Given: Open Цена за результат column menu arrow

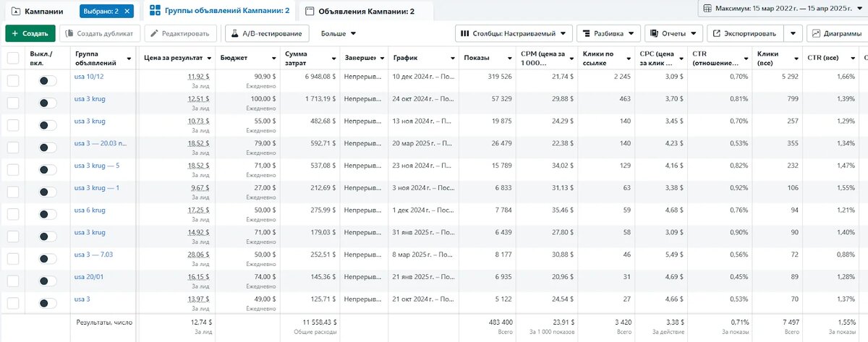Looking at the screenshot, I should [208, 59].
